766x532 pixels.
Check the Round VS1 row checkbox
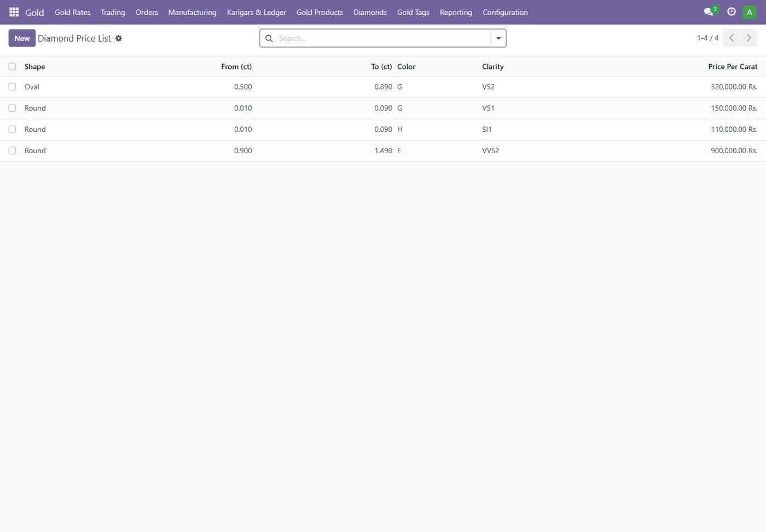[12, 108]
